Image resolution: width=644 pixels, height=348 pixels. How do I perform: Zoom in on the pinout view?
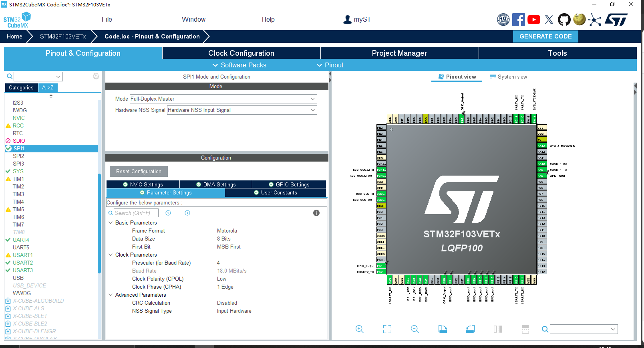pyautogui.click(x=360, y=329)
